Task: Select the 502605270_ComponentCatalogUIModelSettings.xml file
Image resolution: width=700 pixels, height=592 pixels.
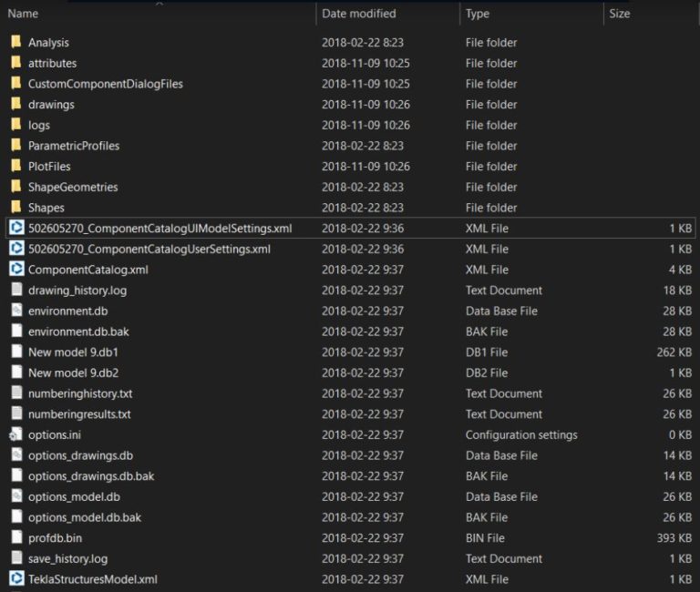Action: 160,228
